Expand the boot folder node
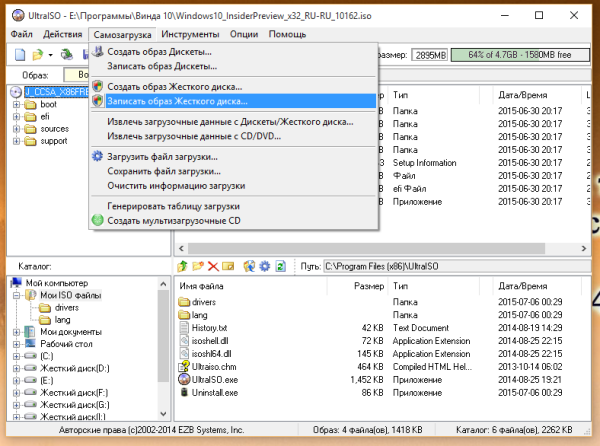The image size is (600, 446). pos(16,104)
